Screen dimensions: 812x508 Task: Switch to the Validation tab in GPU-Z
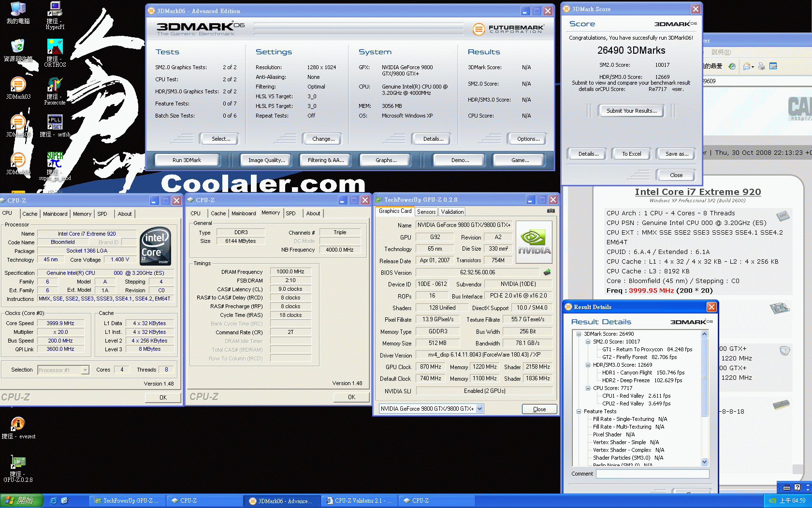tap(452, 211)
